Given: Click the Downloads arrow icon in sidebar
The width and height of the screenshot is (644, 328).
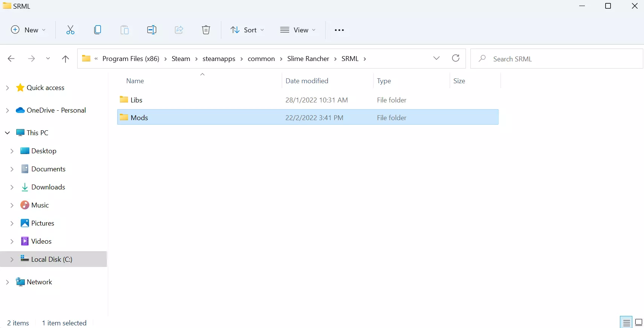Looking at the screenshot, I should (25, 187).
